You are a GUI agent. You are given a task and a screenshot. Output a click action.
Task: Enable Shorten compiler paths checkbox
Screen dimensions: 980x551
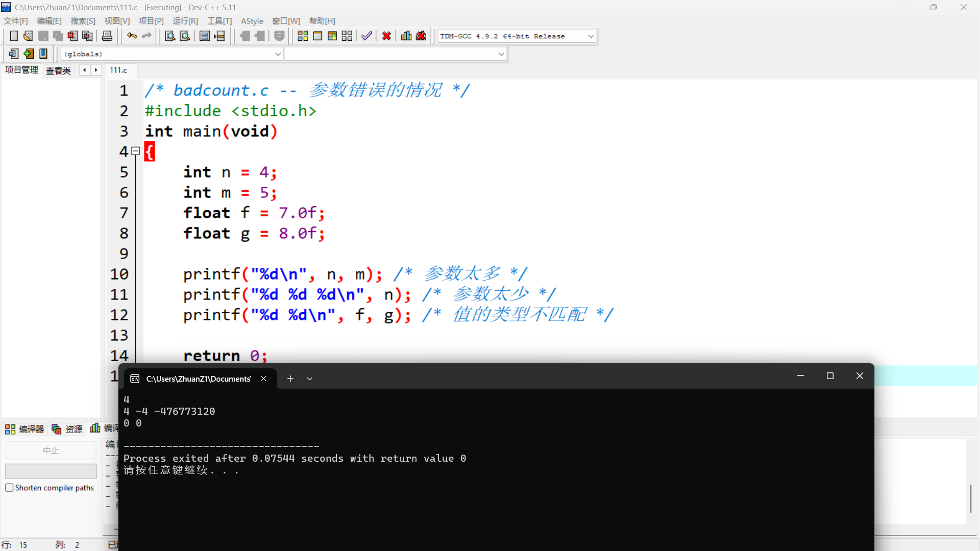[9, 488]
